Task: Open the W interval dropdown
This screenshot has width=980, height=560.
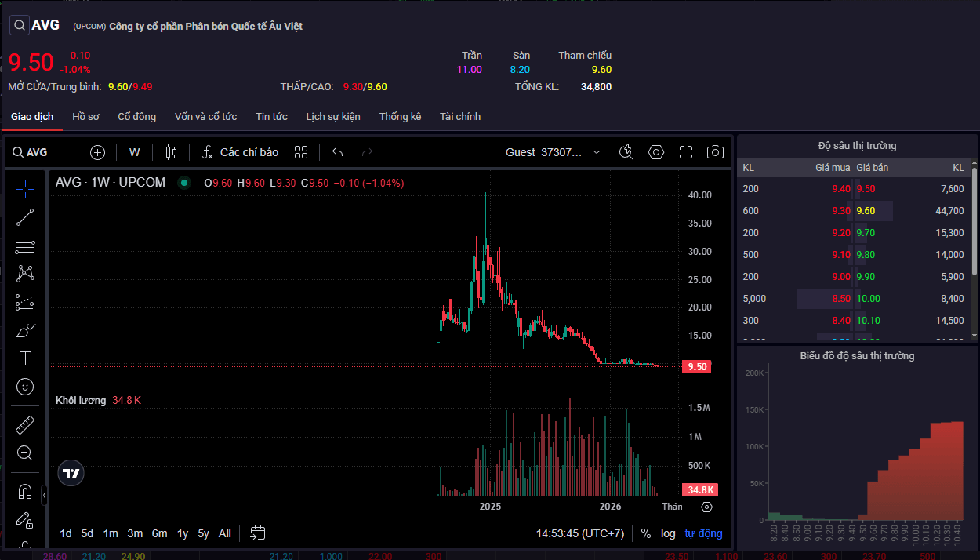Action: pos(135,152)
